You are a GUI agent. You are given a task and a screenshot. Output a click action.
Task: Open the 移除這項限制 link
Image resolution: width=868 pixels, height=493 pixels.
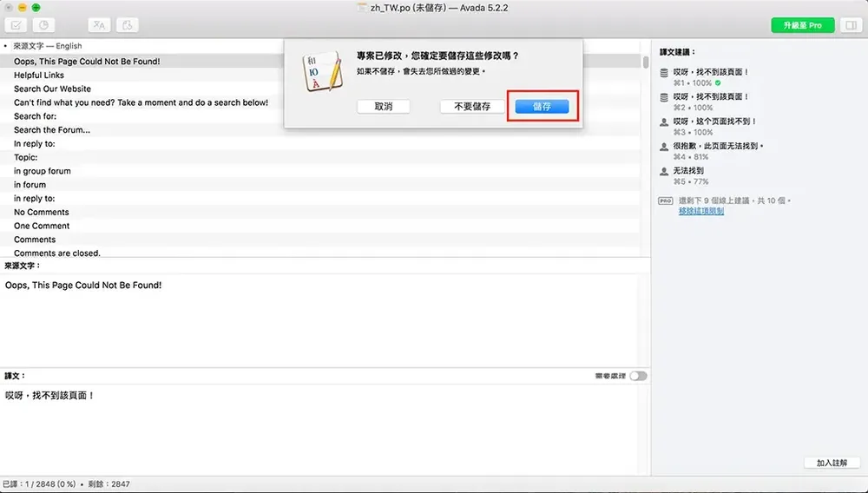tap(701, 211)
